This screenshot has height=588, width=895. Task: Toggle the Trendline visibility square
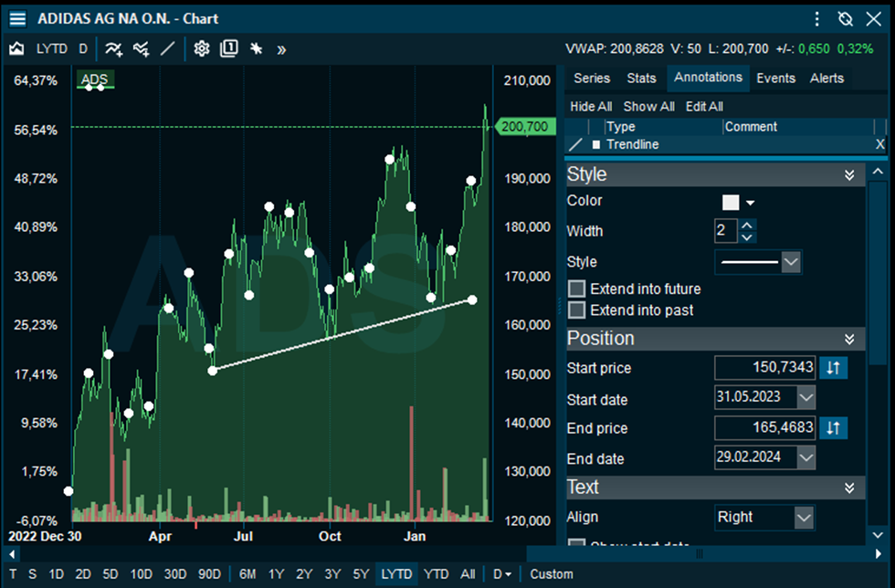596,144
